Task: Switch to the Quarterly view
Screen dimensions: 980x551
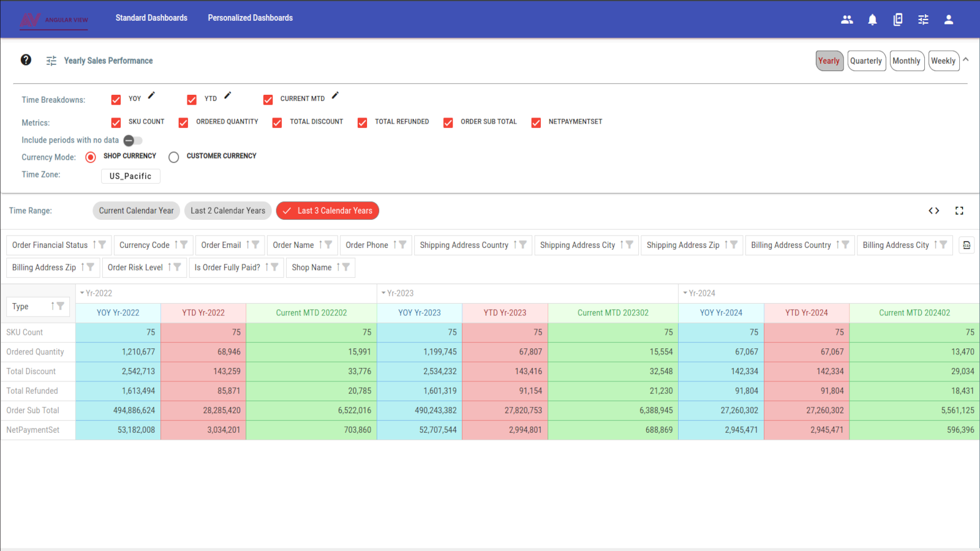Action: click(865, 61)
